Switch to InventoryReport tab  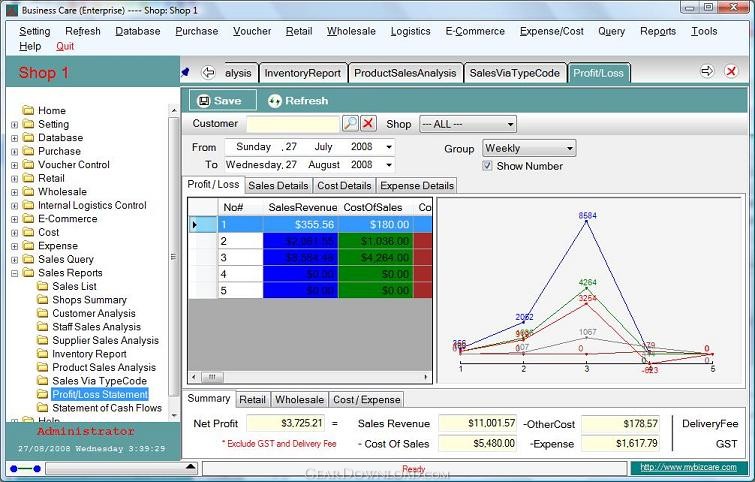tap(302, 73)
